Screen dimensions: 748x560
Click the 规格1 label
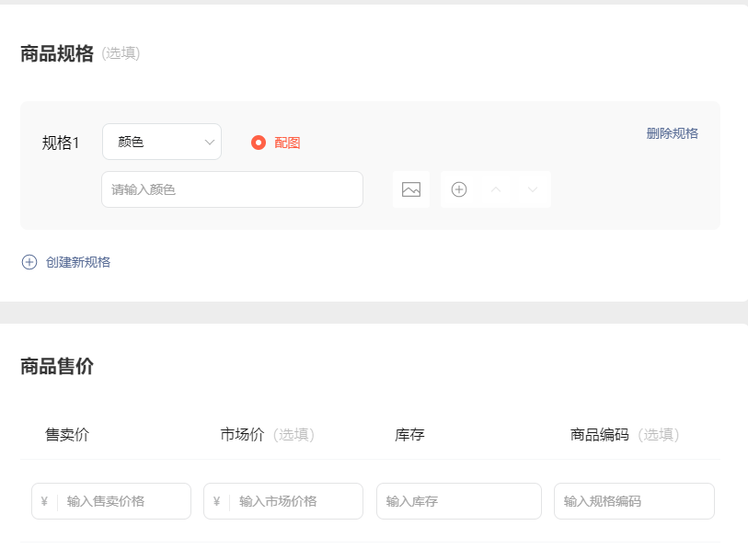tap(61, 143)
